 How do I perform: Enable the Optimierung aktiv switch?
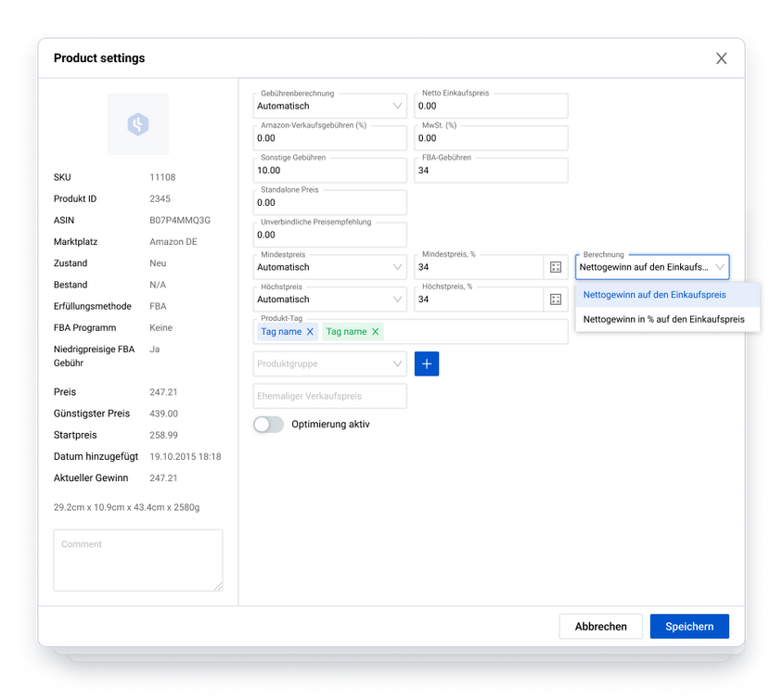[269, 425]
